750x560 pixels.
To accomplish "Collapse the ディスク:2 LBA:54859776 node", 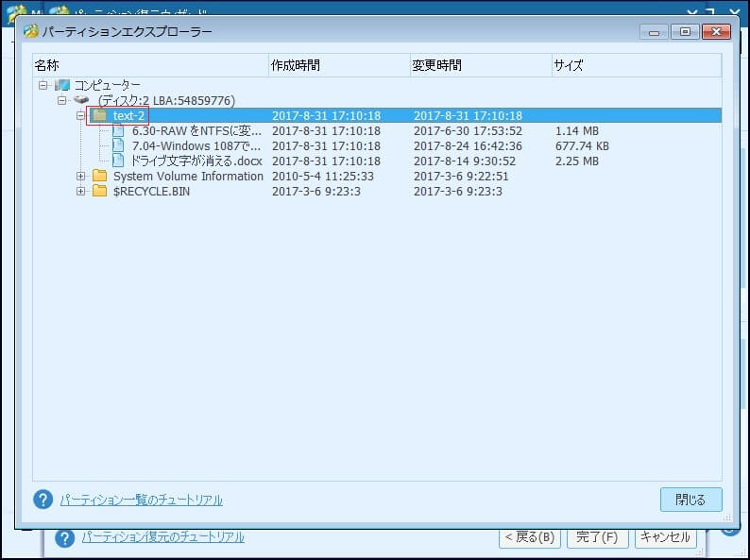I will [61, 100].
